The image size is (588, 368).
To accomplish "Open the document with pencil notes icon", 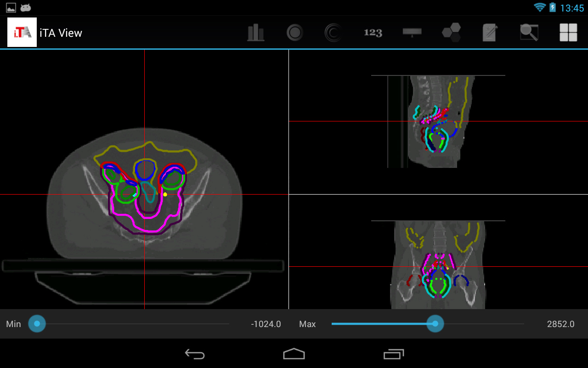I will [x=490, y=33].
